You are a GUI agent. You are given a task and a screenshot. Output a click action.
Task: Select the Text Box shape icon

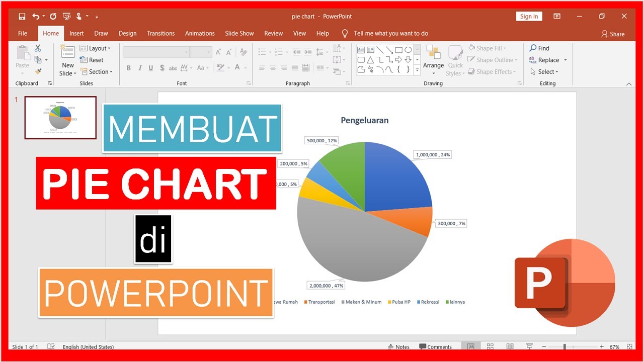(x=361, y=50)
